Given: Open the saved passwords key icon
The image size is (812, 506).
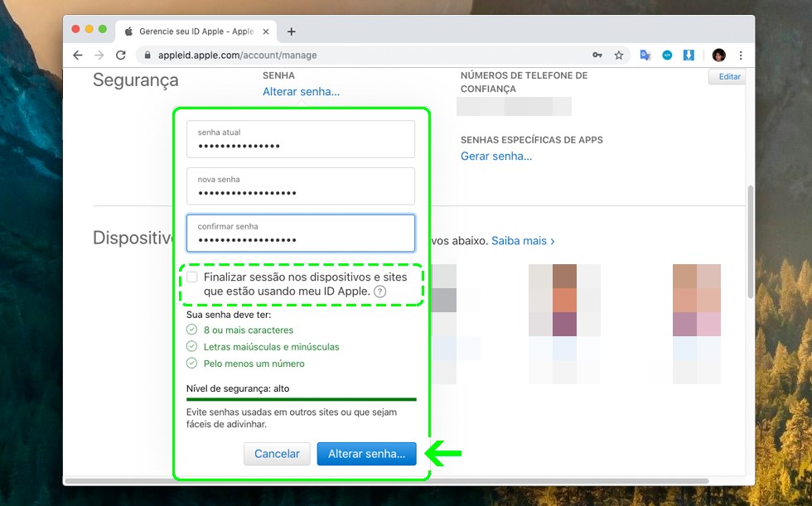Looking at the screenshot, I should 597,55.
